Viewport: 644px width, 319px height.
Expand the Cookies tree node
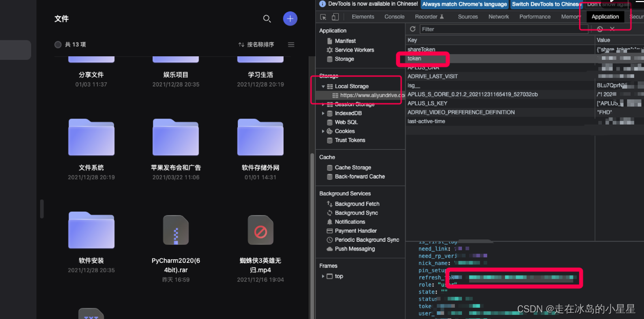[x=323, y=131]
